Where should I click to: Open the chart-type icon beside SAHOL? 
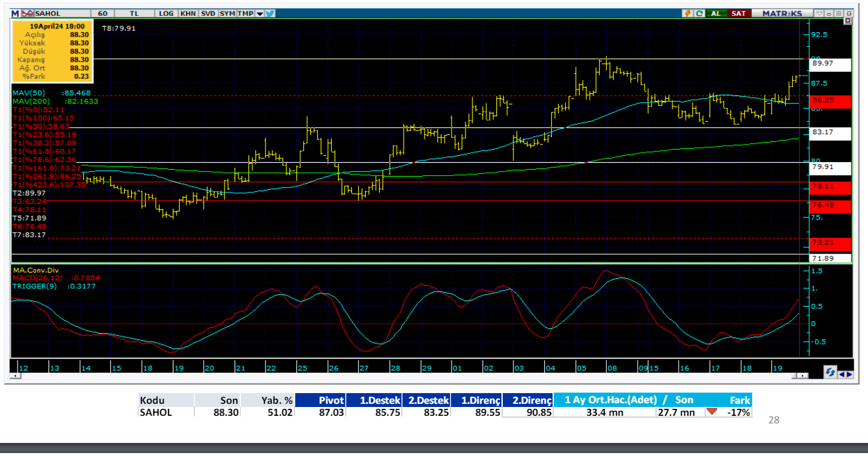point(27,13)
